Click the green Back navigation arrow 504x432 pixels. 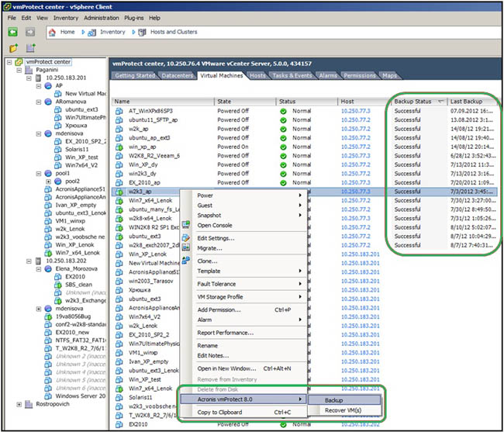coord(13,32)
